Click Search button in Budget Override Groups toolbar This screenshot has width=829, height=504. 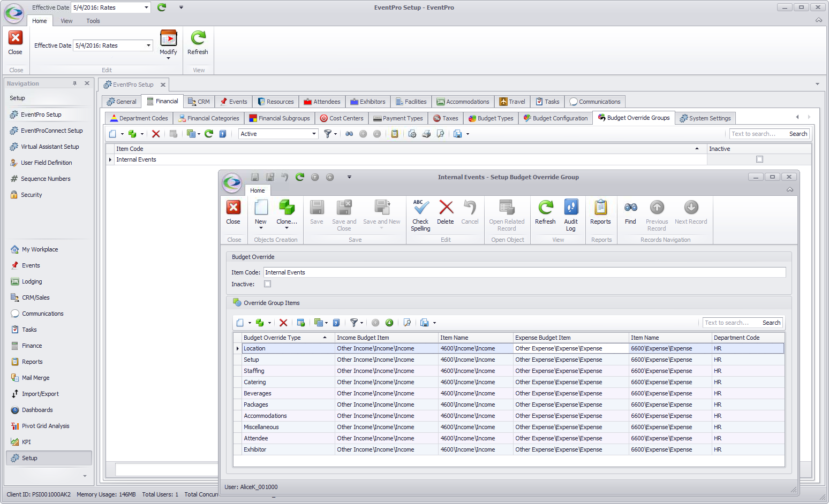(x=798, y=134)
